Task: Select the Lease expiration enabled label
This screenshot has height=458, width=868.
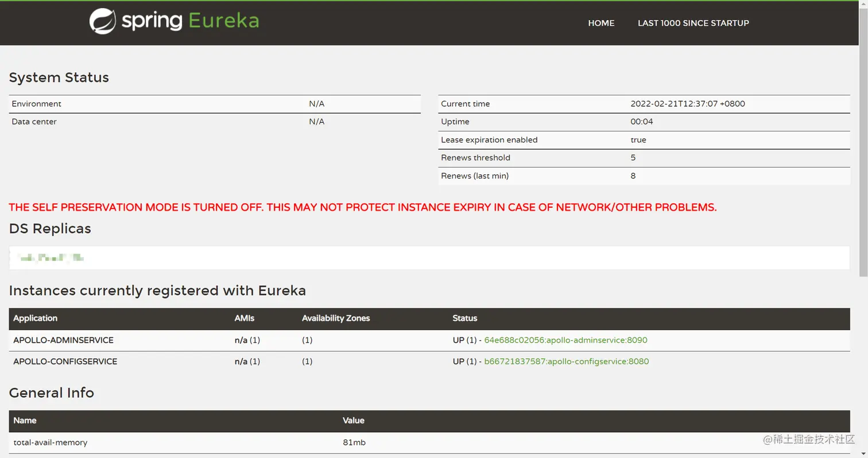Action: pyautogui.click(x=489, y=140)
